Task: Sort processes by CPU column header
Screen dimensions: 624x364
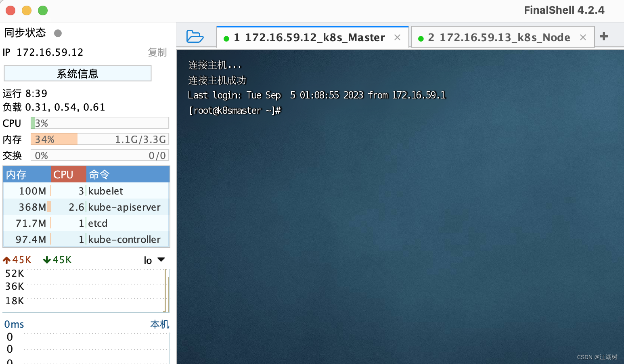Action: pos(68,174)
